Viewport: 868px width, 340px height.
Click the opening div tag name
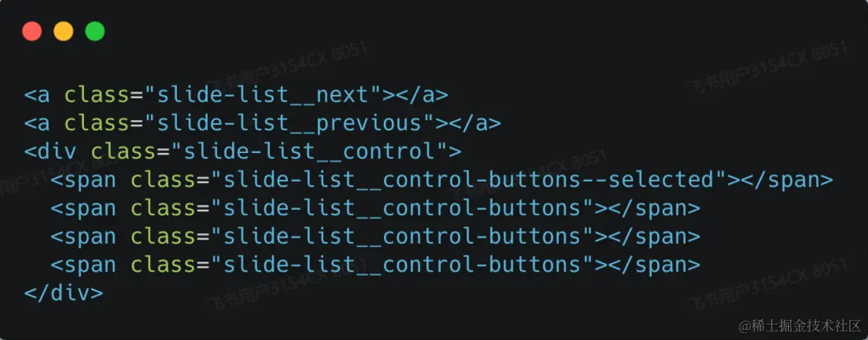51,152
